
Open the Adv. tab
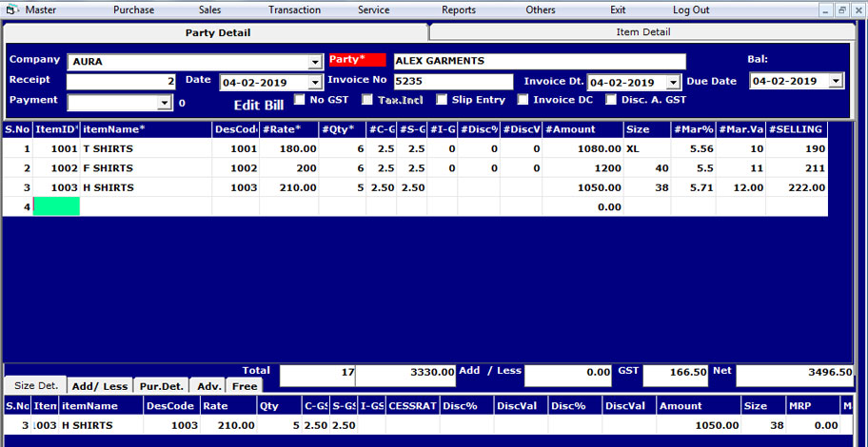208,386
